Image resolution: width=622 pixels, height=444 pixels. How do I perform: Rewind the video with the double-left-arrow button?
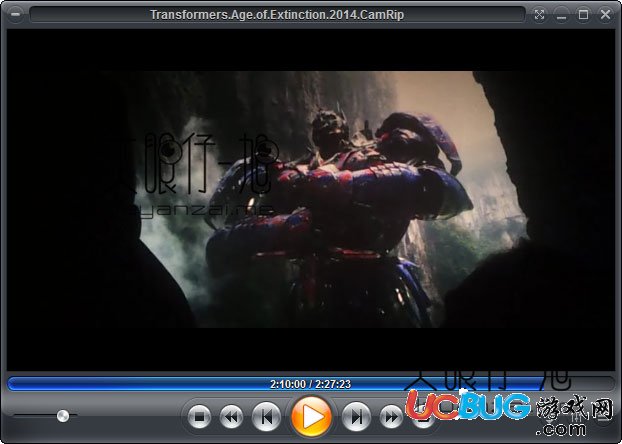coord(231,417)
